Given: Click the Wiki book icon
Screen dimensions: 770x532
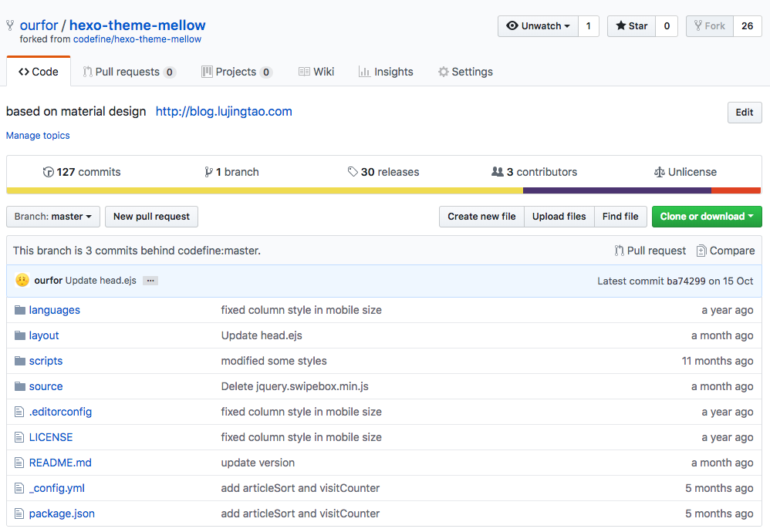Looking at the screenshot, I should tap(304, 72).
